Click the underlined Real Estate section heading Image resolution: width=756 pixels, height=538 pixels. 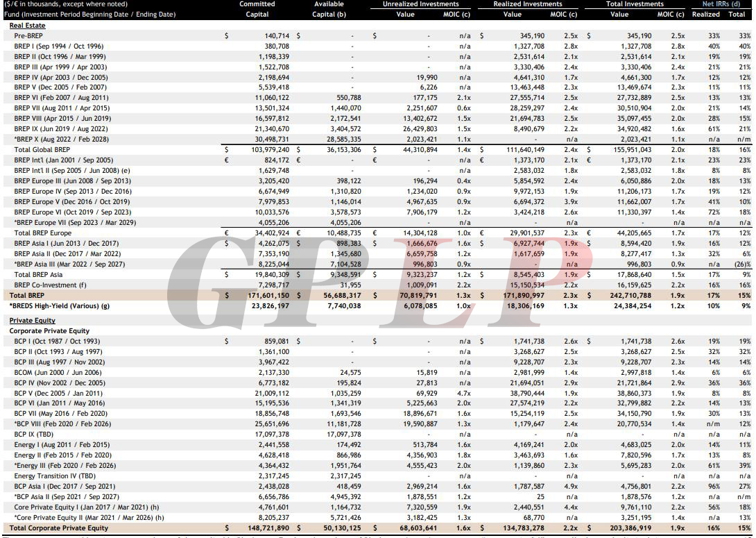27,25
